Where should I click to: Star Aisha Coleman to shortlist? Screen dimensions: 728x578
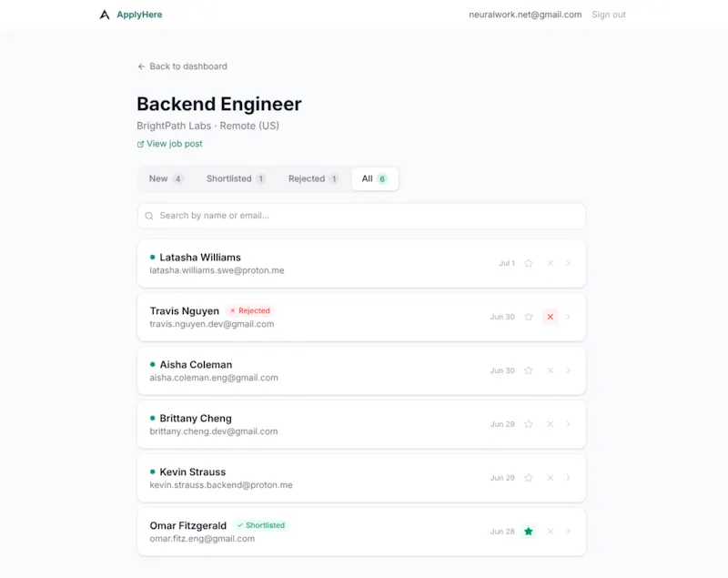(529, 370)
